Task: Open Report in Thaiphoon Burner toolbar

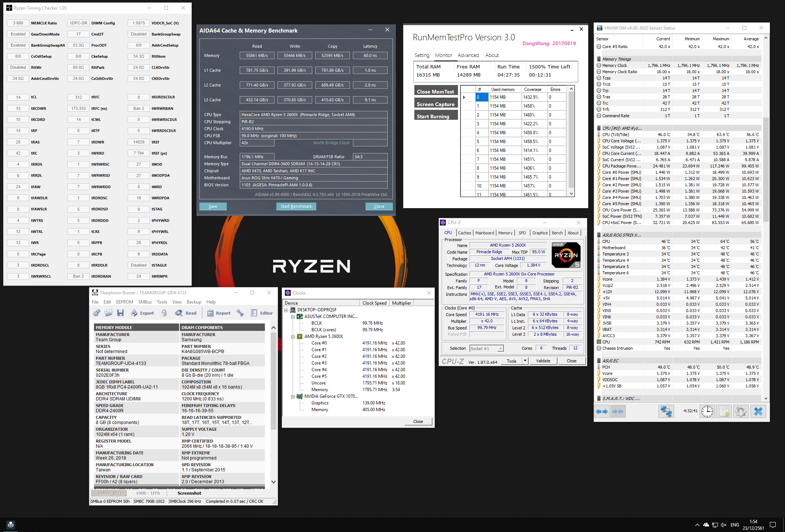Action: (x=218, y=313)
